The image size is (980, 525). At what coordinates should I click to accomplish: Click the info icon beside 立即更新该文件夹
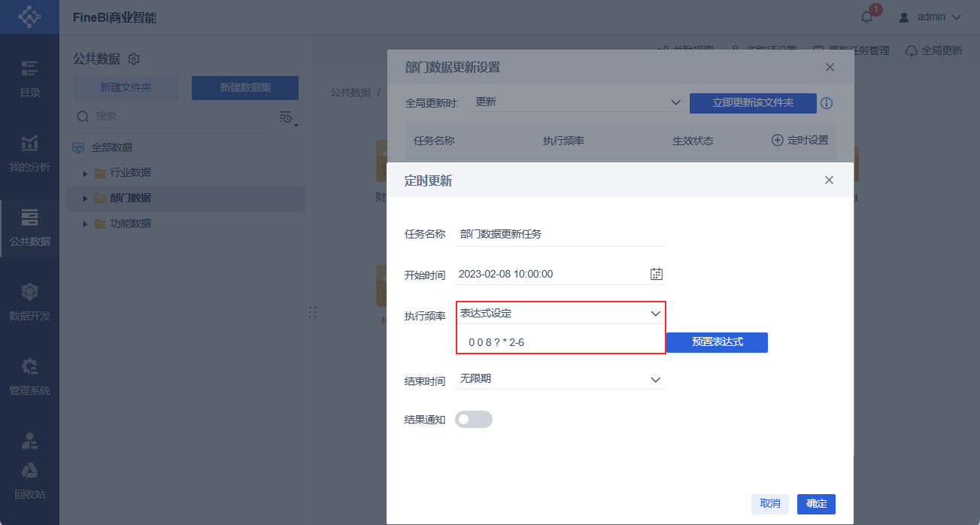point(827,103)
